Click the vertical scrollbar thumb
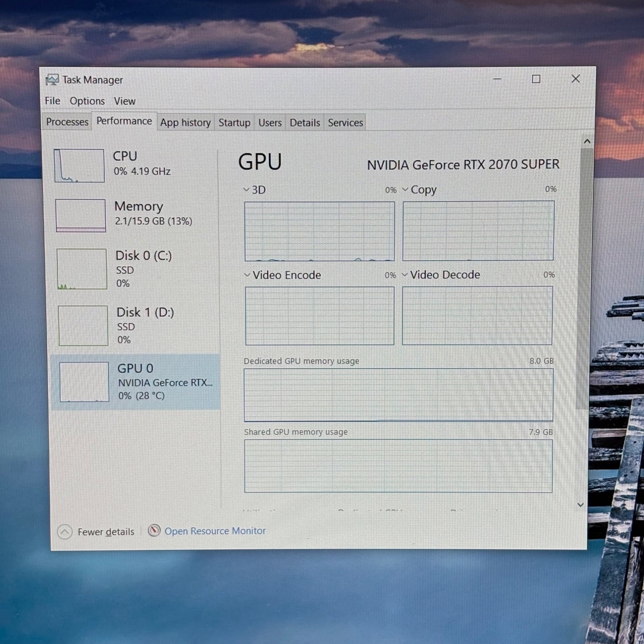The height and width of the screenshot is (644, 644). point(585,279)
